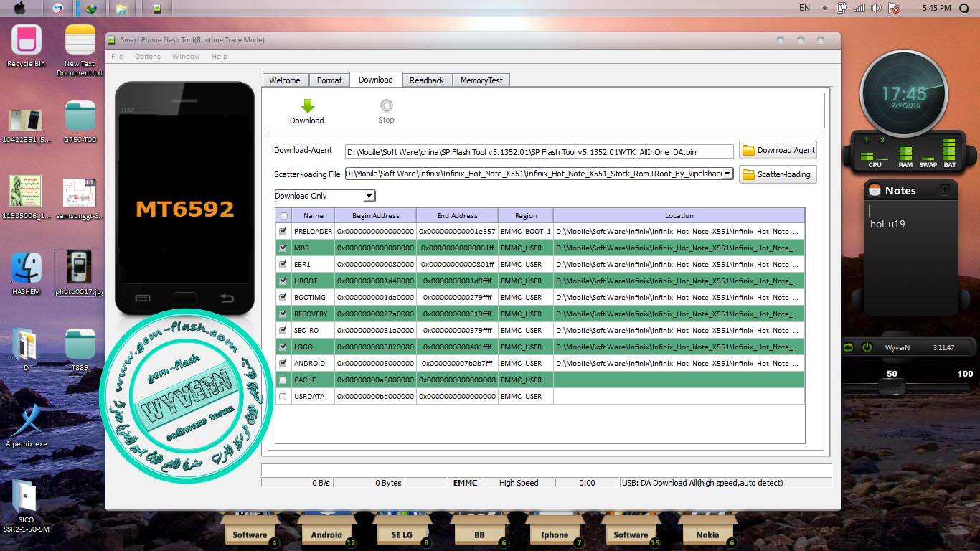Click the Notes widget app icon

pos(875,190)
